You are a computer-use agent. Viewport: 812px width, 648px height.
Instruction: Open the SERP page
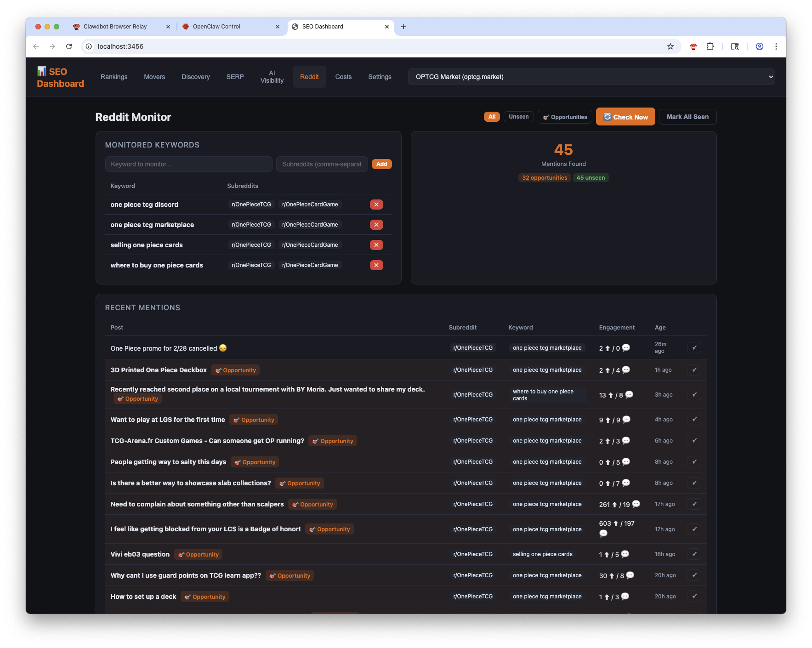click(235, 77)
